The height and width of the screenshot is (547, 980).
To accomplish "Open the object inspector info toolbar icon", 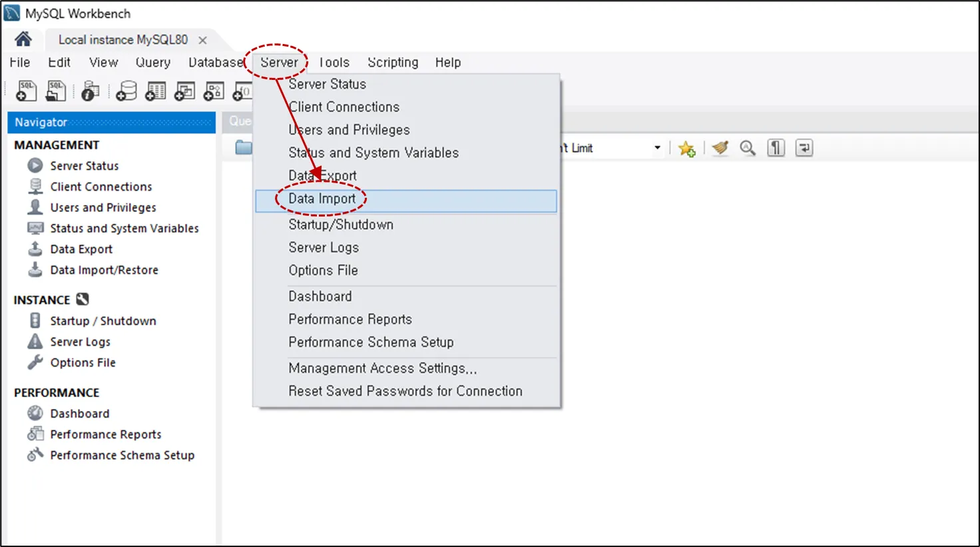I will pyautogui.click(x=90, y=91).
